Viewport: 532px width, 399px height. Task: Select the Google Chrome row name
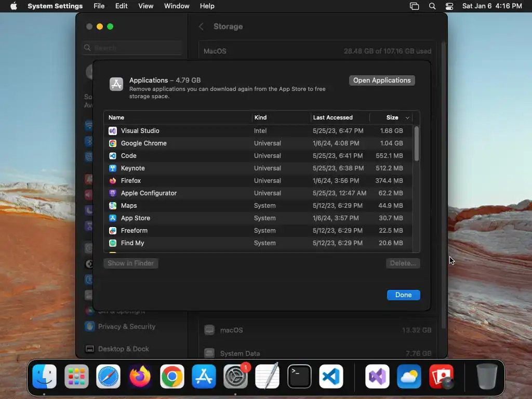(144, 143)
